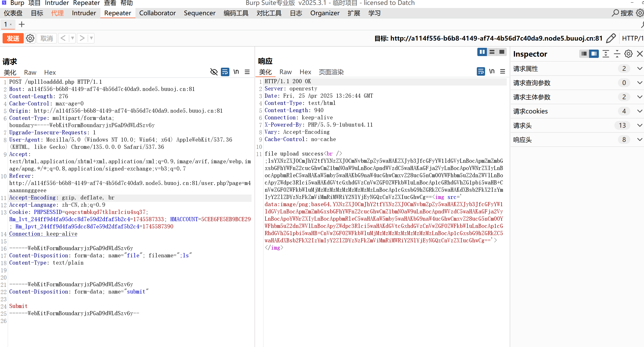The height and width of the screenshot is (347, 644).
Task: Open request pane hamburger menu
Action: (x=247, y=72)
